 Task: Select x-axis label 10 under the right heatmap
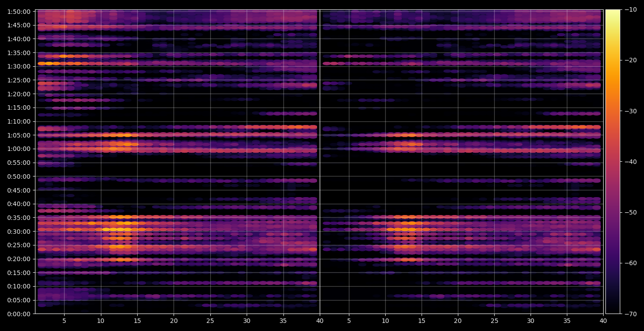pos(385,321)
